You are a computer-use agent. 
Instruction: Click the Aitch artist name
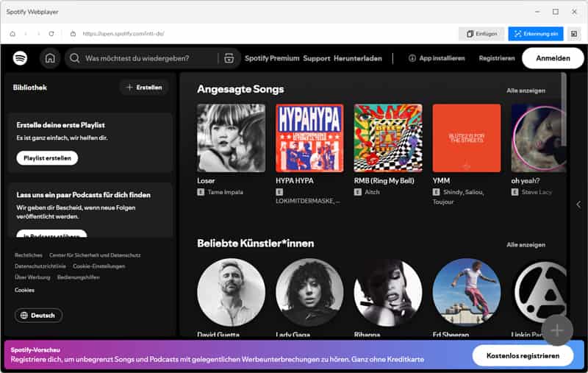point(372,192)
